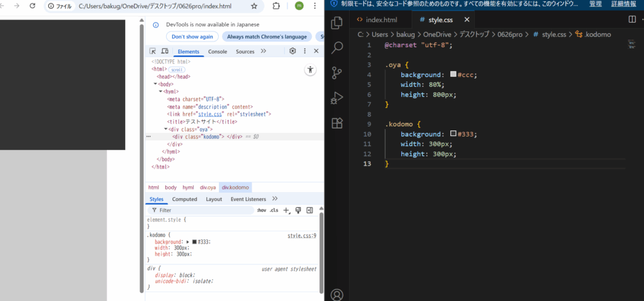The width and height of the screenshot is (644, 301).
Task: Toggle the :hov element state panel
Action: point(261,210)
